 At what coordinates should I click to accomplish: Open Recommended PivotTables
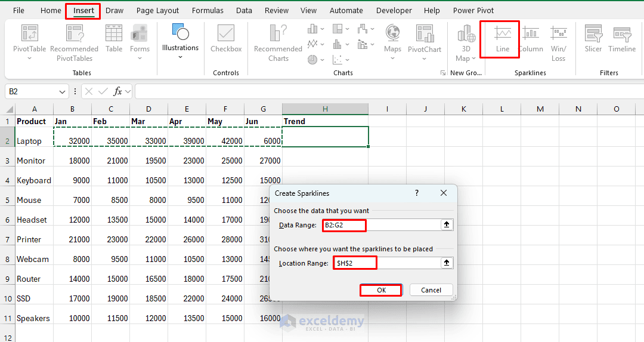(x=75, y=43)
